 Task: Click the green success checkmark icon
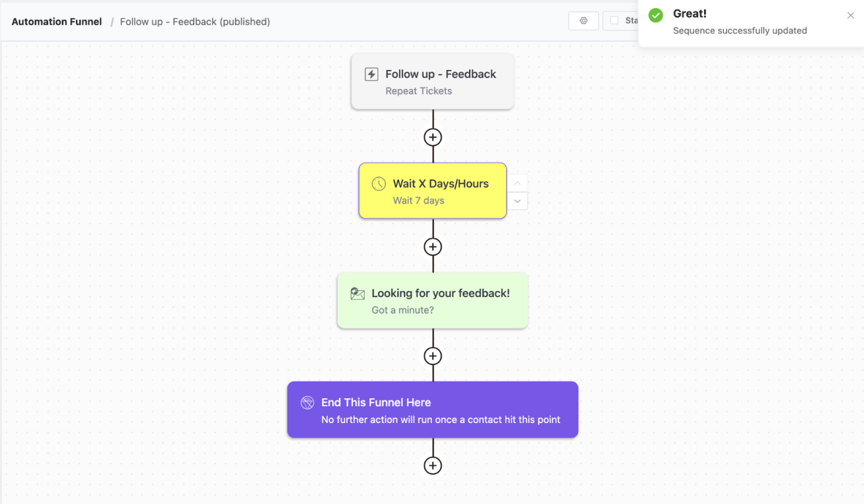[x=655, y=15]
